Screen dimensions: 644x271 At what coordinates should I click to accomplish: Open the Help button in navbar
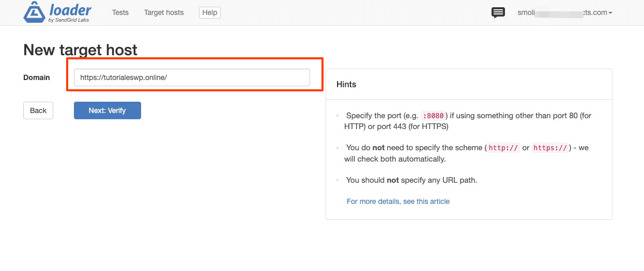pos(209,12)
